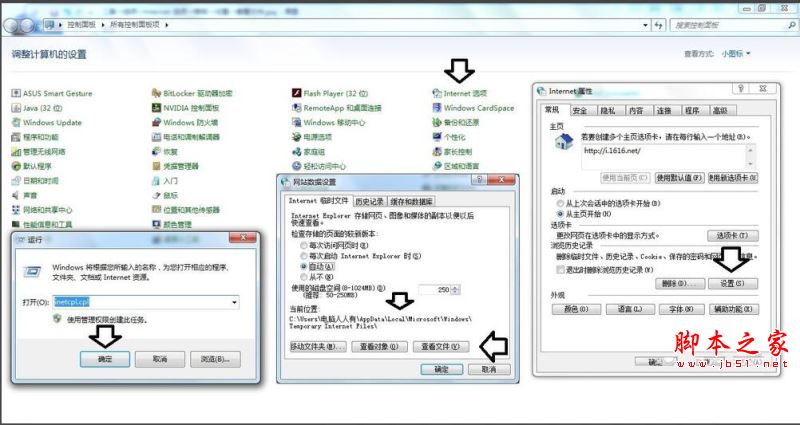The image size is (800, 425).
Task: Click the 查看文件 button
Action: point(440,346)
